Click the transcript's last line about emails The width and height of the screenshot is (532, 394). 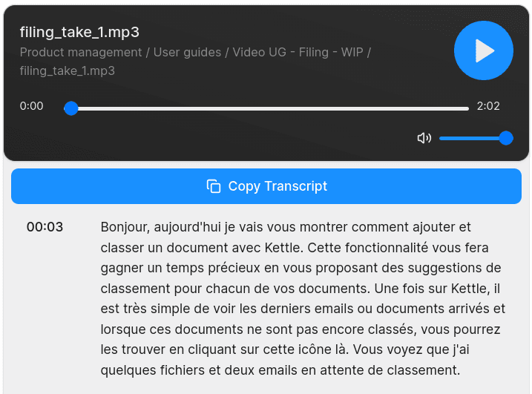click(280, 370)
